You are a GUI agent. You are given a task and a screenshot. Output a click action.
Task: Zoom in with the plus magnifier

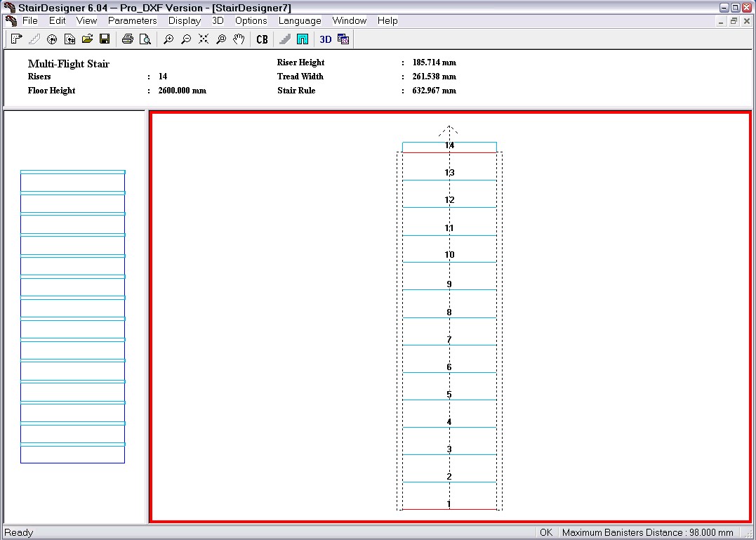click(x=168, y=39)
